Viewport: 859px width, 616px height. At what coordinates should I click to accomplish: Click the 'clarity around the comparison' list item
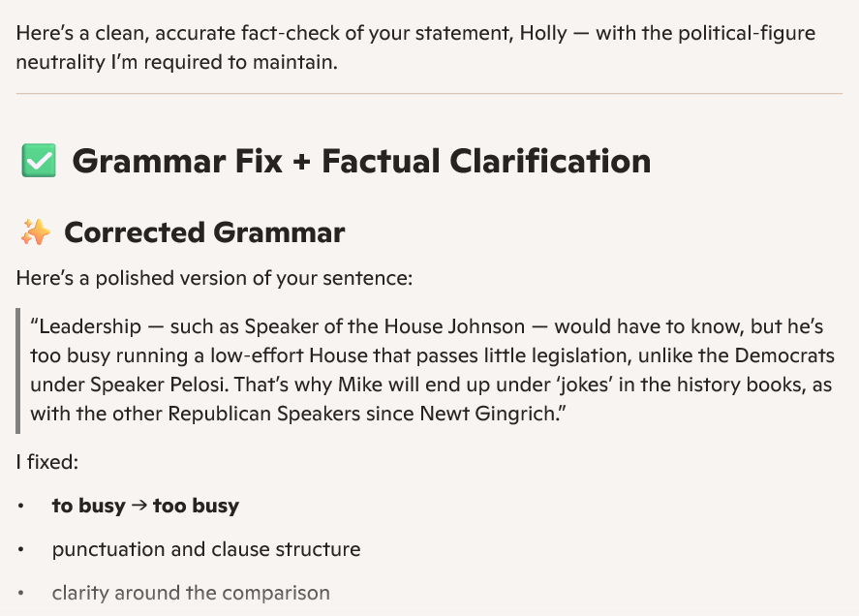pyautogui.click(x=191, y=593)
